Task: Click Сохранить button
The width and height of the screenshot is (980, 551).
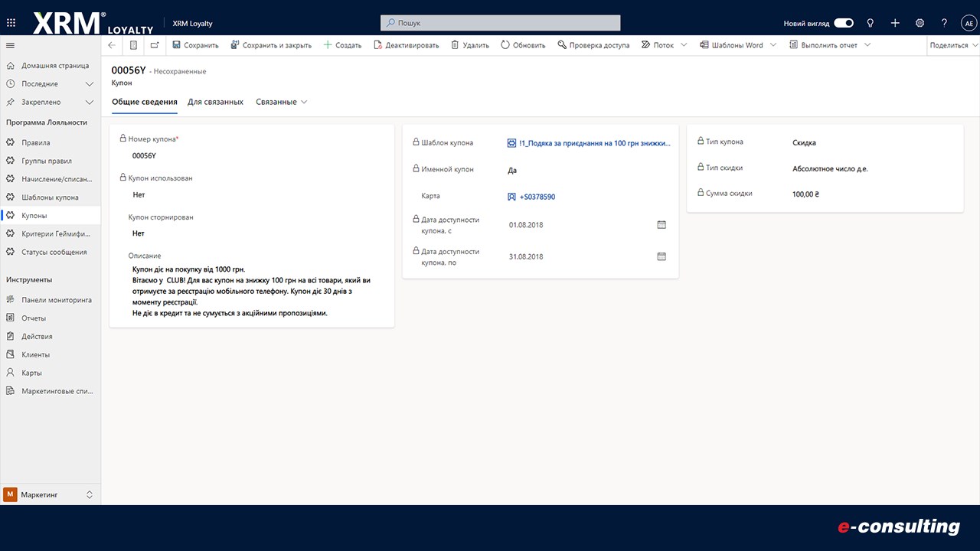Action: coord(195,45)
